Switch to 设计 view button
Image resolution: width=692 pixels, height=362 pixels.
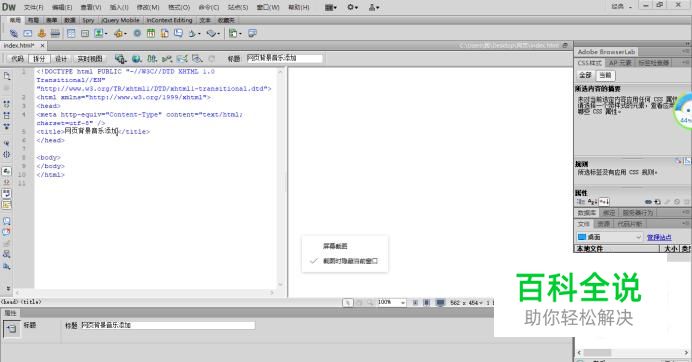[61, 59]
